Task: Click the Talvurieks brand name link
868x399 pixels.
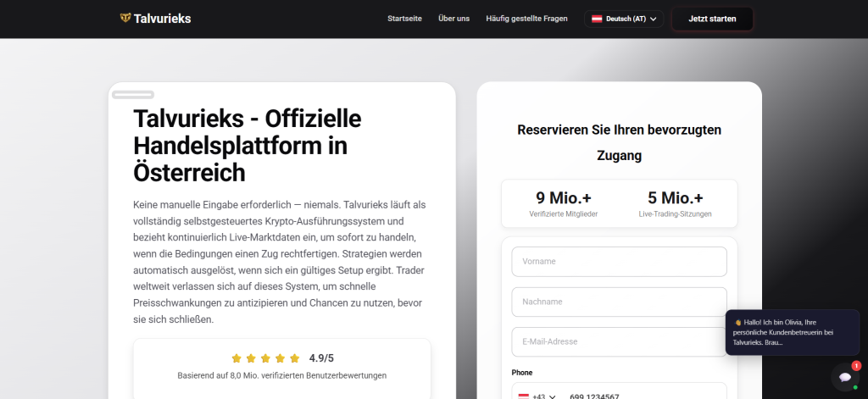Action: coord(162,19)
